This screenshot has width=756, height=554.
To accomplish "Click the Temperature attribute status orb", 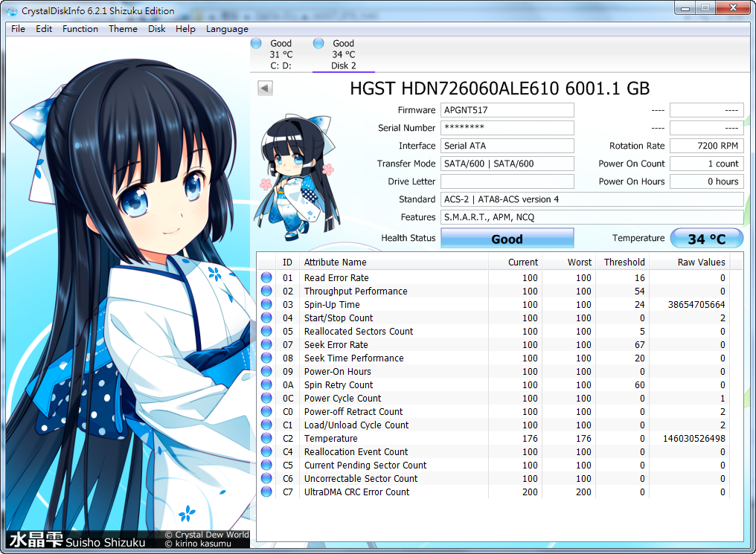I will point(267,439).
